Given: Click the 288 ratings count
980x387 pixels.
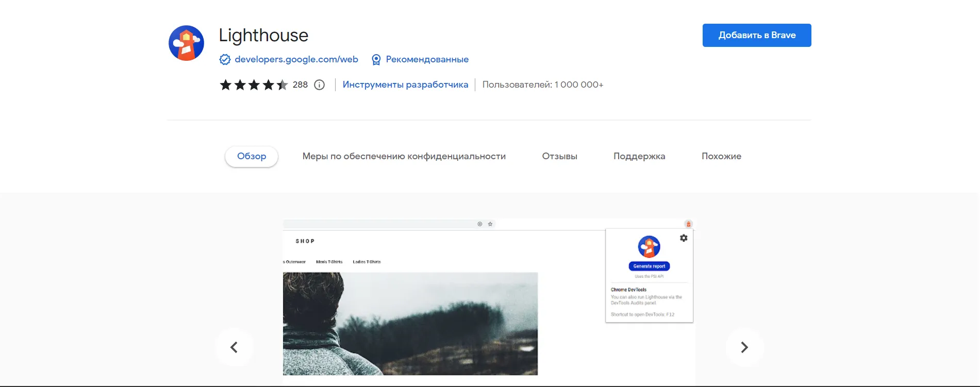Looking at the screenshot, I should [300, 85].
